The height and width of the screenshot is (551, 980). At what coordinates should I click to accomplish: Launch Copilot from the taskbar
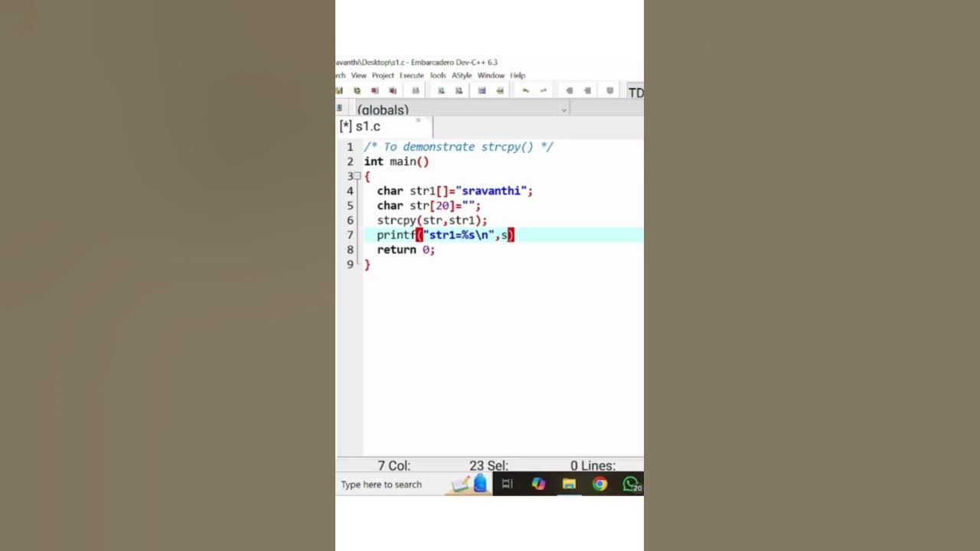tap(538, 484)
